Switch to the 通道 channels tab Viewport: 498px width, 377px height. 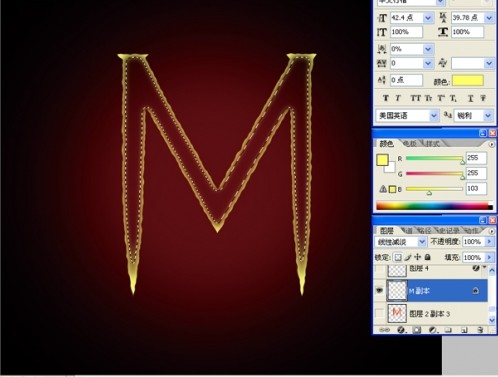pos(407,230)
